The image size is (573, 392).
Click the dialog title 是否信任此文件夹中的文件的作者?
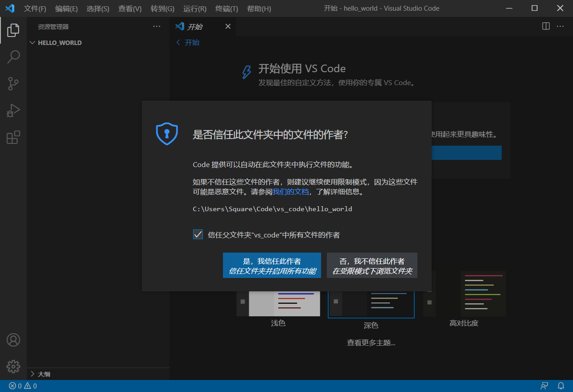(x=270, y=135)
